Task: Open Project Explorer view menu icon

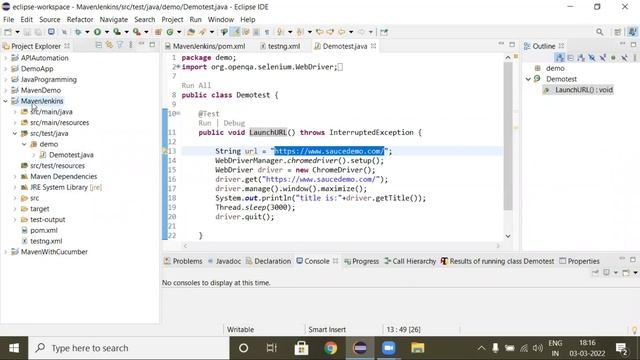Action: [x=131, y=45]
